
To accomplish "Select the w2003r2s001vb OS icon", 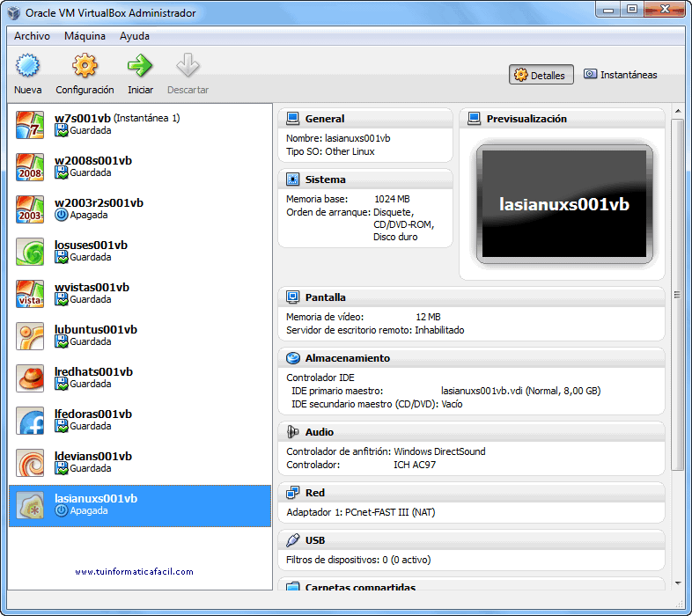I will tap(30, 209).
